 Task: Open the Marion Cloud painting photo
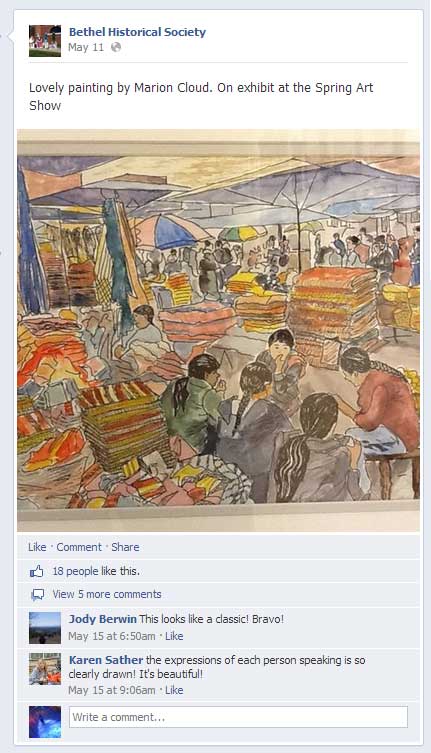coord(218,330)
